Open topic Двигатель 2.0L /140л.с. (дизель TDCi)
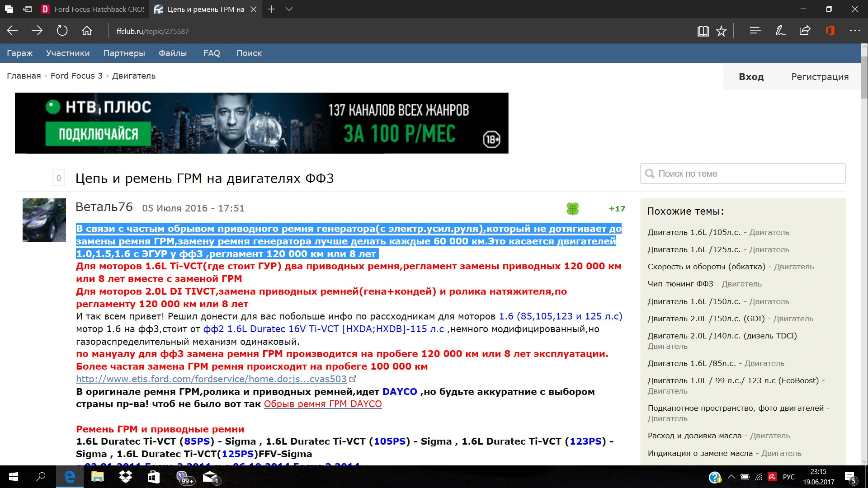Screen dimensions: 868x488 click(722, 336)
